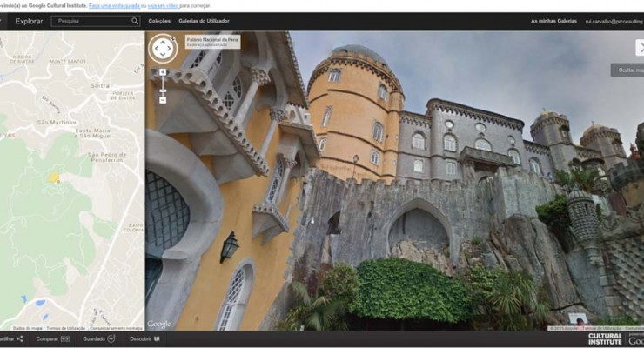The height and width of the screenshot is (348, 644).
Task: Click the Comparar button
Action: click(x=53, y=339)
